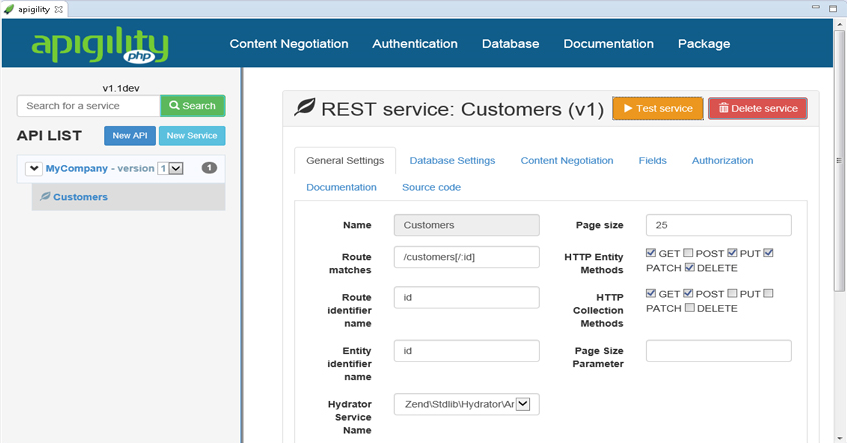Open the Content Negotiation menu
This screenshot has height=443, width=847.
(x=289, y=44)
